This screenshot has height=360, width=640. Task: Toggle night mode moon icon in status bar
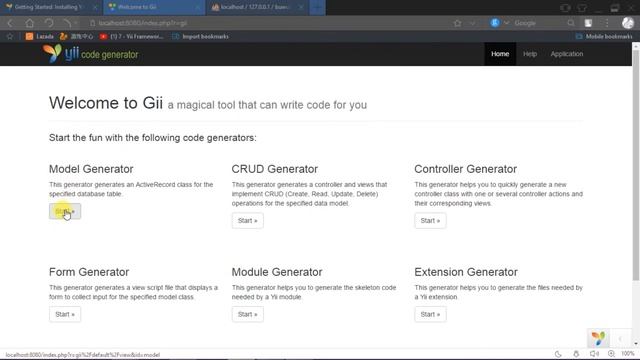[558, 354]
